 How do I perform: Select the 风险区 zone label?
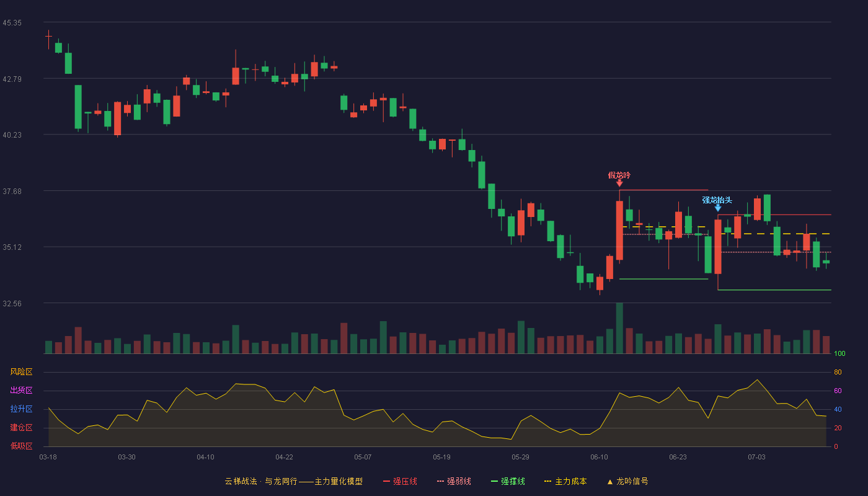tap(21, 372)
